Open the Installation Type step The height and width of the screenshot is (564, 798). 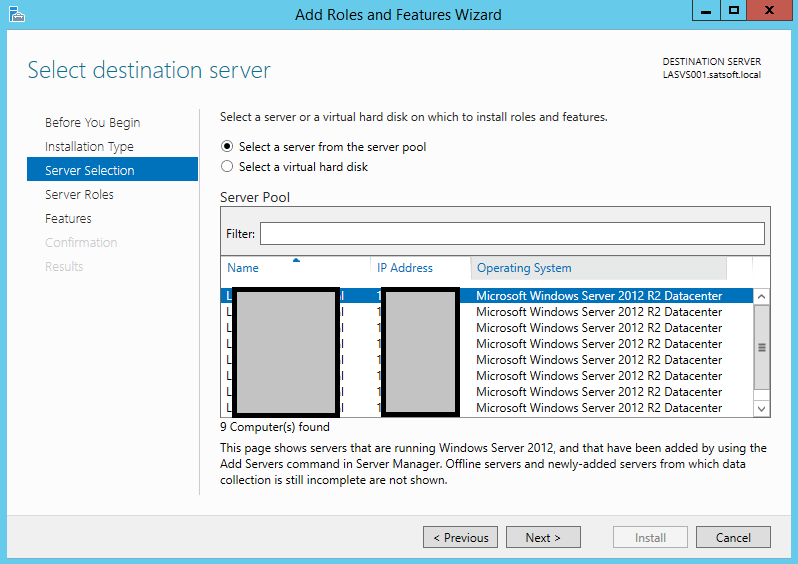click(x=89, y=147)
